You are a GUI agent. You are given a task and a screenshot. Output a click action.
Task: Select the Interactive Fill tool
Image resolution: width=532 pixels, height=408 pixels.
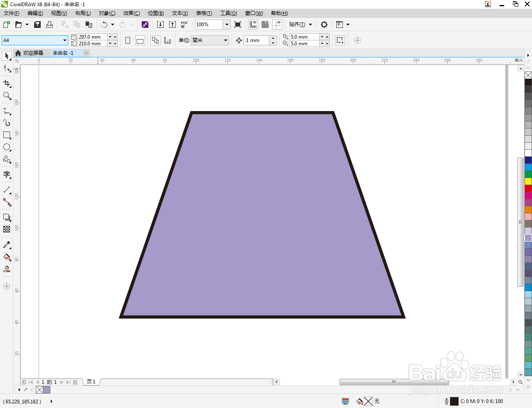coord(7,257)
